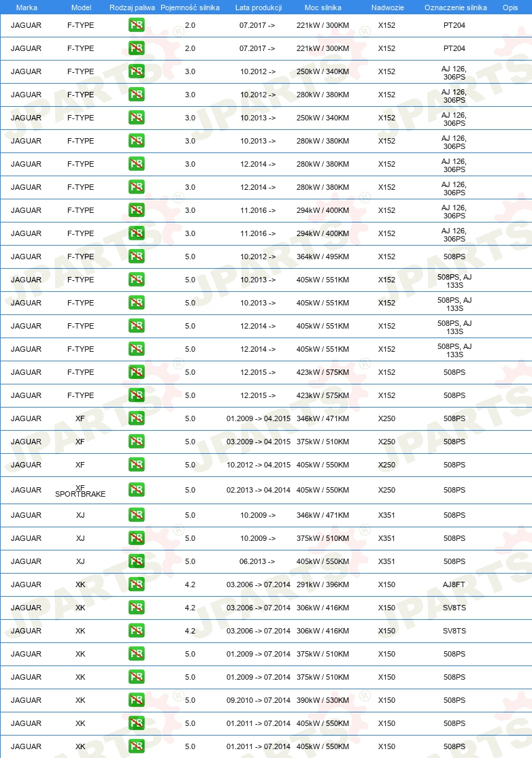Click petrol icon in F-TYPE 3.0 10.2013 280kW row
Image resolution: width=532 pixels, height=758 pixels.
pos(137,141)
